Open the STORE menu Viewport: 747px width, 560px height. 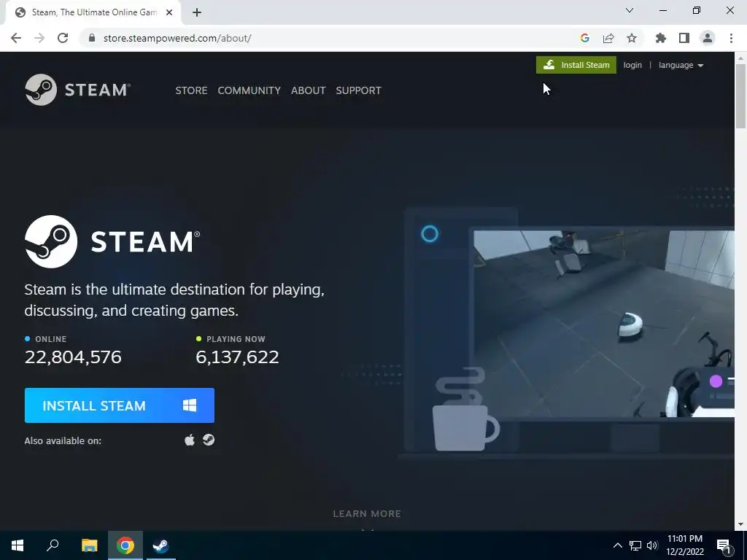(191, 90)
